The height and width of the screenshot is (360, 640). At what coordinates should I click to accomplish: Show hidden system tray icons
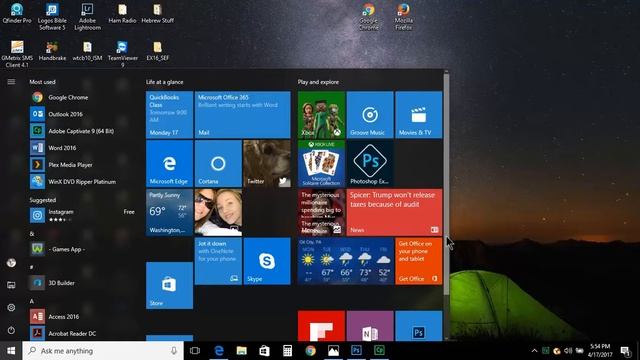pos(534,351)
